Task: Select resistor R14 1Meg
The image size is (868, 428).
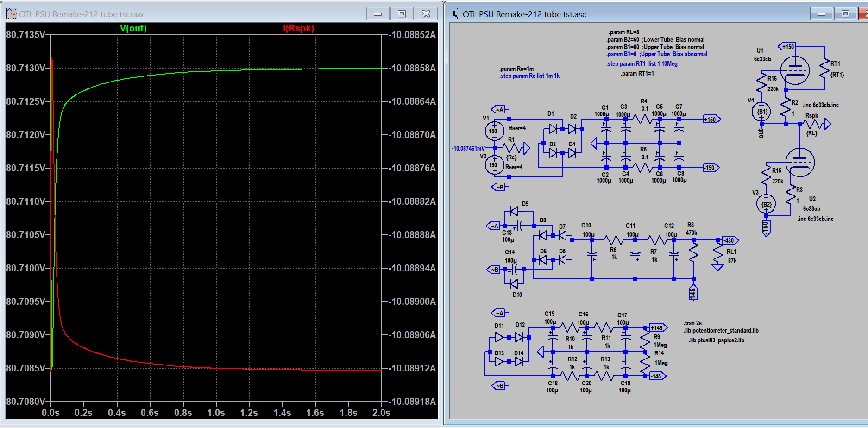Action: coord(645,364)
